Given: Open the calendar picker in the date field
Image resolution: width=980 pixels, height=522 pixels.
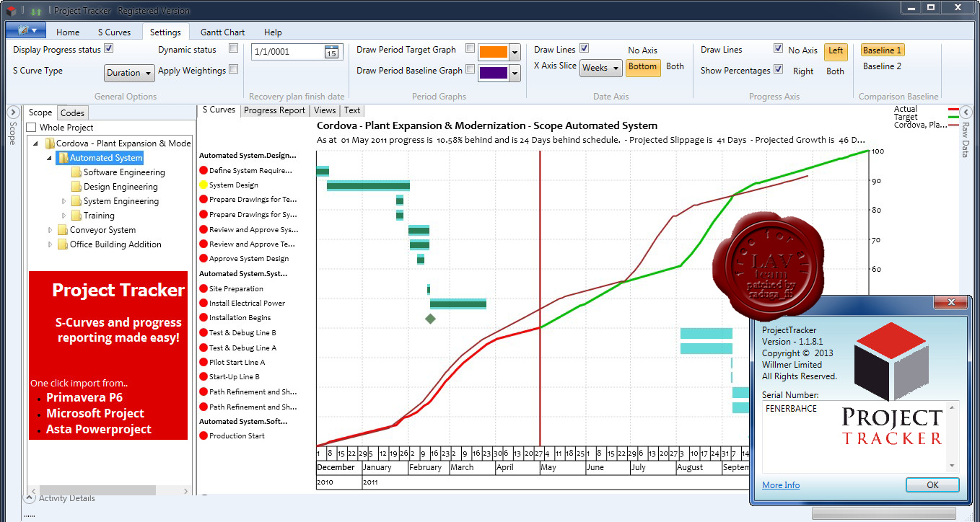Looking at the screenshot, I should (x=331, y=52).
